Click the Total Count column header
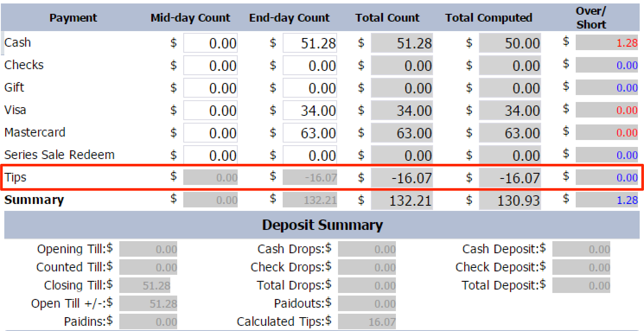Viewport: 644px width, 331px height. tap(387, 18)
